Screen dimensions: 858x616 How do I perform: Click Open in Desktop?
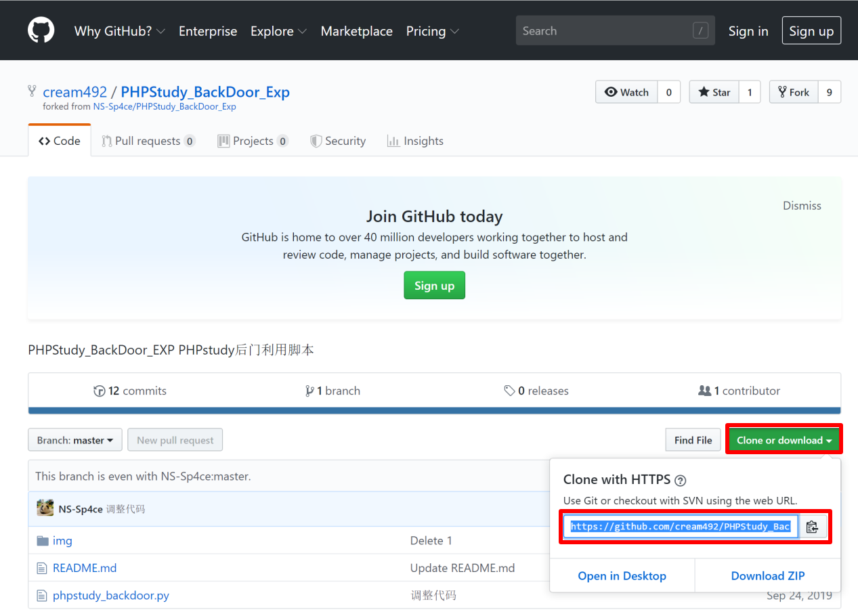pos(622,576)
